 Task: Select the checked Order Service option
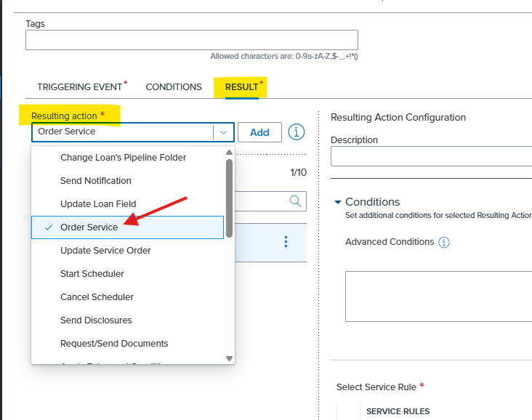point(128,227)
